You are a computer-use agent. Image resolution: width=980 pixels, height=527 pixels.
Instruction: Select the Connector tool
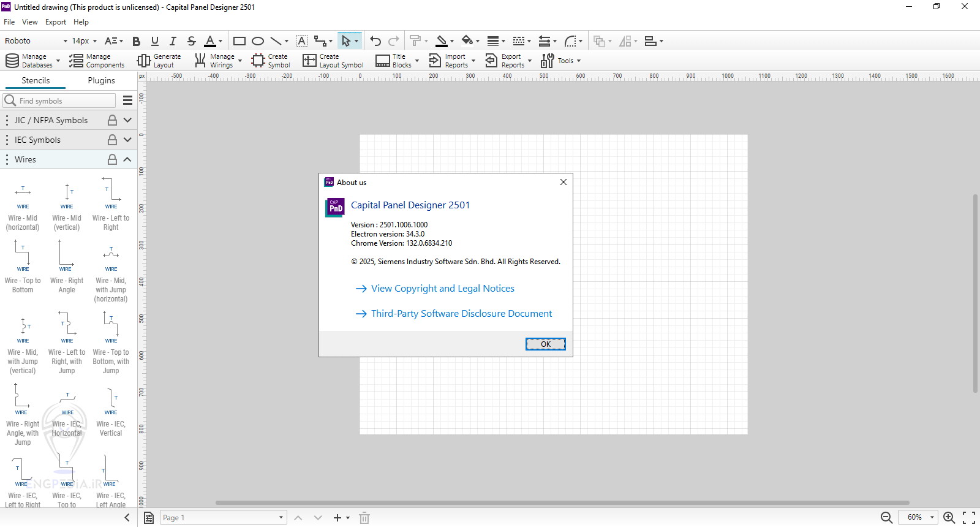320,41
